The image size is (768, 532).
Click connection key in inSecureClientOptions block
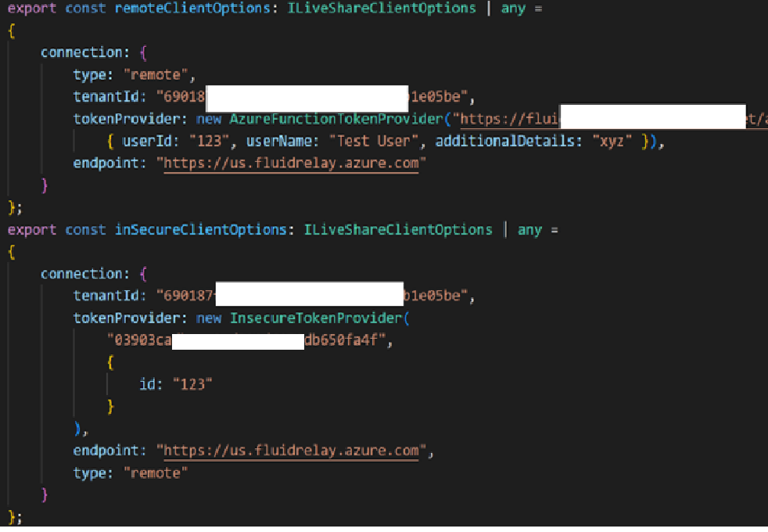(x=81, y=274)
